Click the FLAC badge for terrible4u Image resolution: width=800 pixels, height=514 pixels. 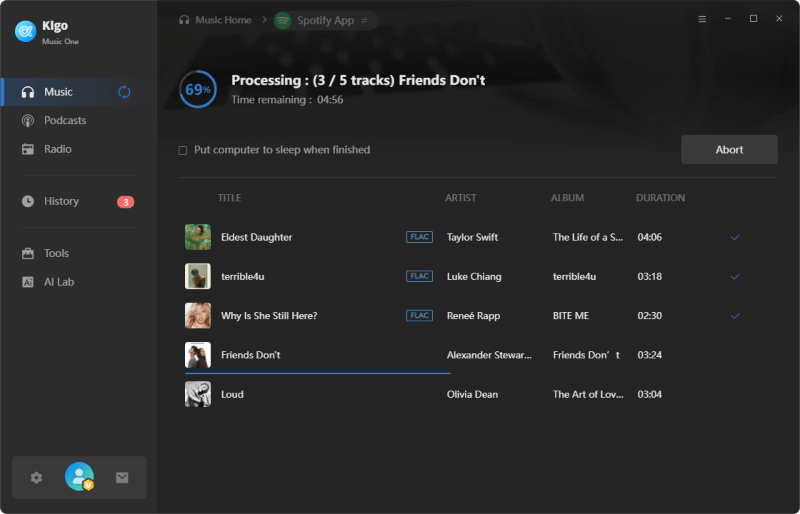point(419,276)
